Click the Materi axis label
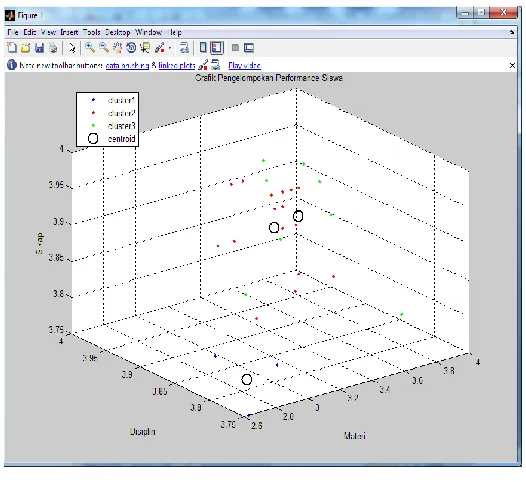This screenshot has height=482, width=526. [x=355, y=436]
